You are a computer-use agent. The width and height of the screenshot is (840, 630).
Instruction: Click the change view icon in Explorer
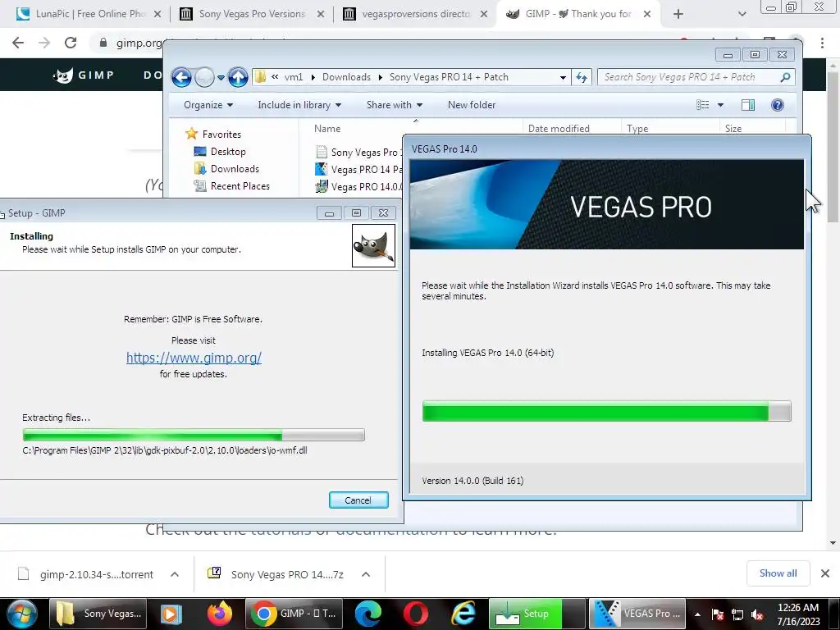tap(702, 105)
